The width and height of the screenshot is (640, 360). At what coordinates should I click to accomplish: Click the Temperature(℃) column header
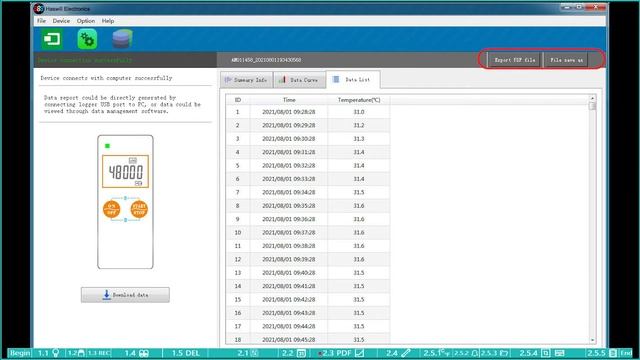click(359, 100)
